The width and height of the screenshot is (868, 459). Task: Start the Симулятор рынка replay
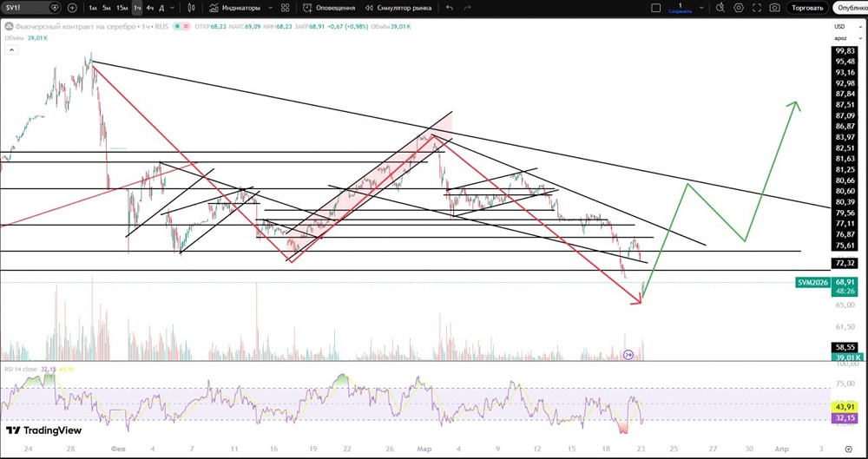(x=398, y=8)
